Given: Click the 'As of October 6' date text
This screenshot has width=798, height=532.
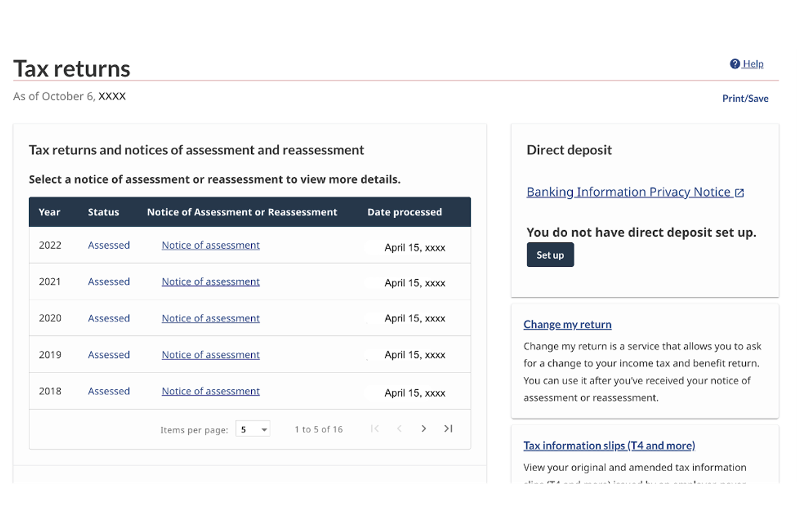Looking at the screenshot, I should pyautogui.click(x=70, y=96).
